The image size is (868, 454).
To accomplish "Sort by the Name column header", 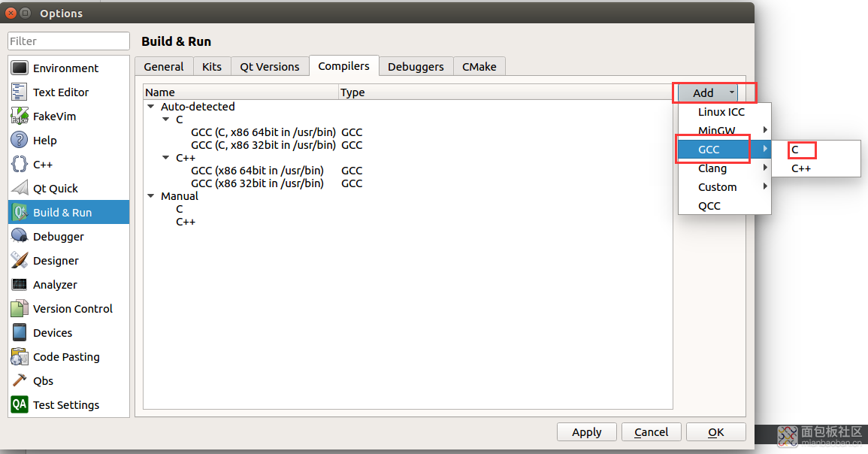I will click(240, 92).
